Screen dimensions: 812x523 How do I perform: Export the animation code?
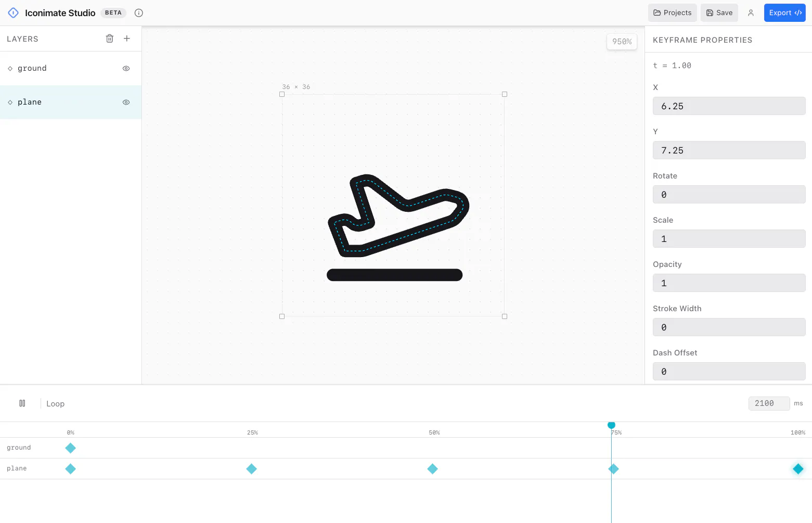pyautogui.click(x=785, y=13)
